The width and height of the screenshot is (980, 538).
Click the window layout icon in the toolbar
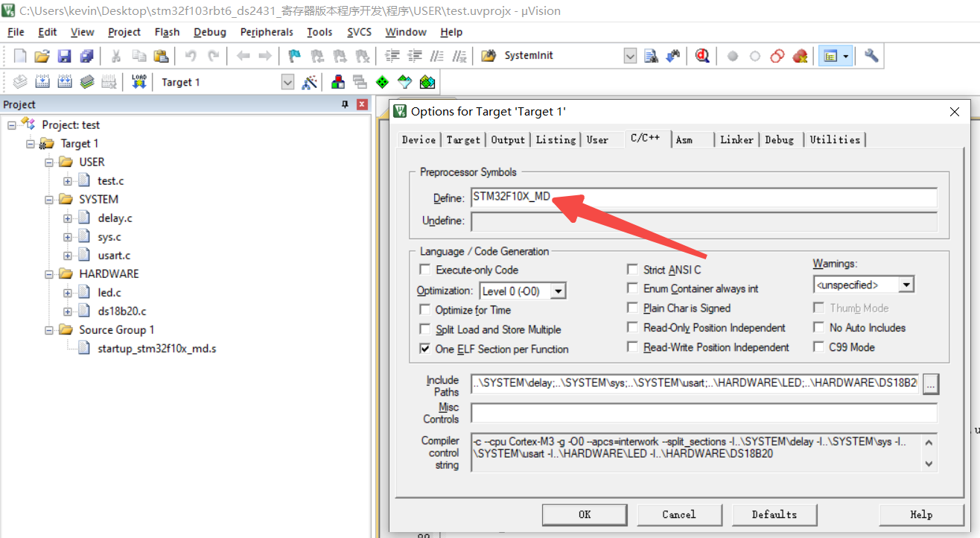tap(831, 56)
